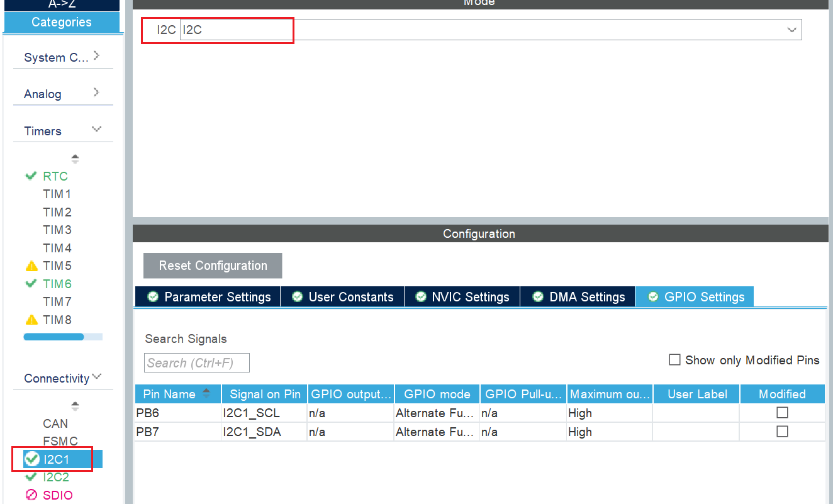
Task: Click the status icon on Parameter Settings tab
Action: pyautogui.click(x=153, y=297)
